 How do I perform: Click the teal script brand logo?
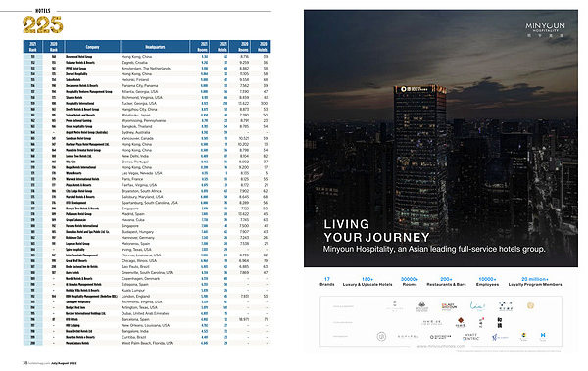tap(477, 306)
